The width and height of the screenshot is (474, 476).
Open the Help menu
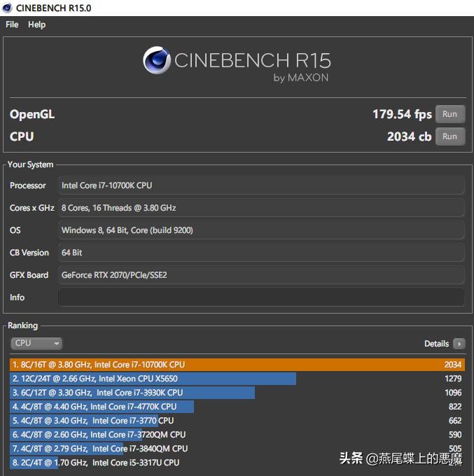[36, 24]
